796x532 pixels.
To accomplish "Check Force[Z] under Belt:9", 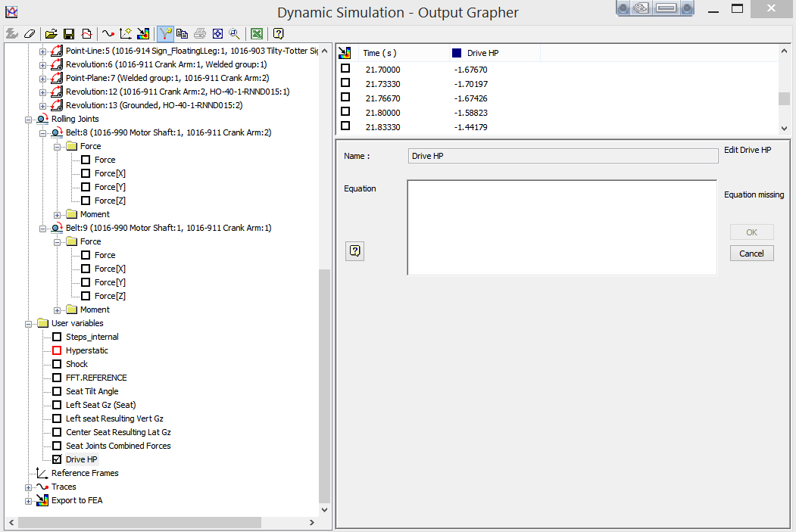I will 86,296.
